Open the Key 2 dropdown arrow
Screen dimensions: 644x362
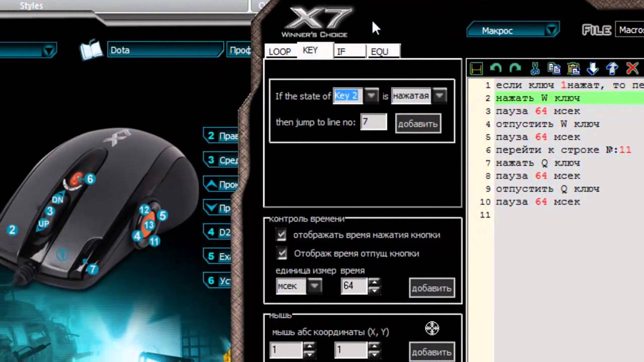tap(371, 96)
